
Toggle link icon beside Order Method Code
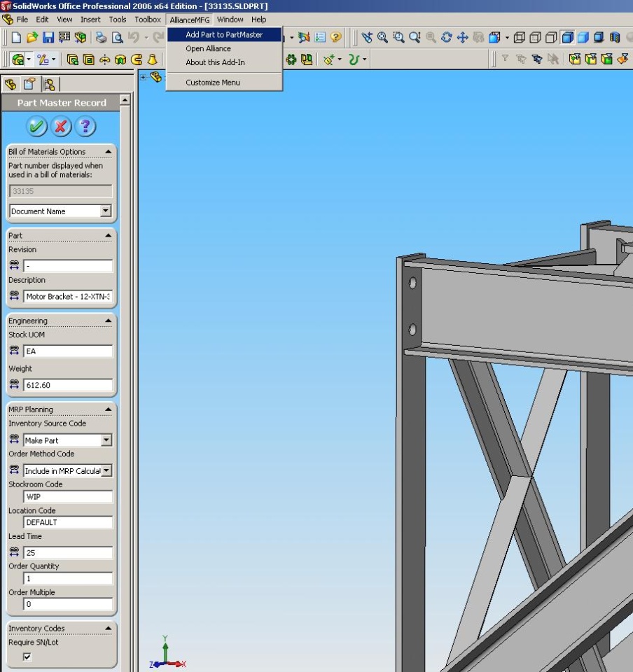pos(14,470)
